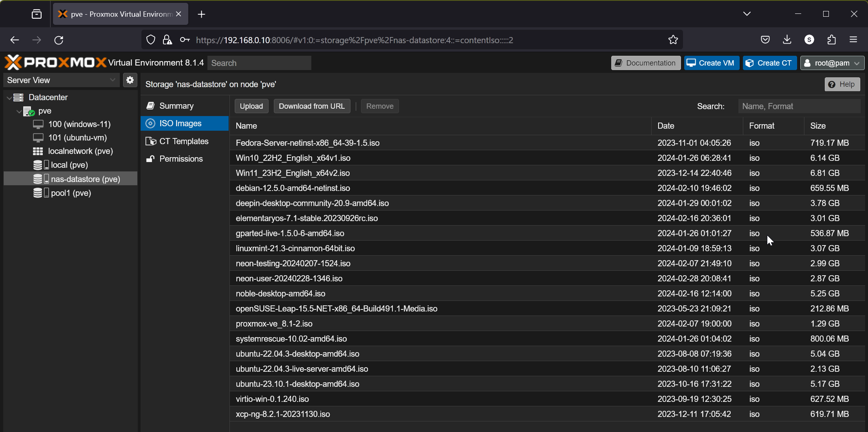Select noble-desktop-amd64.iso row
The image size is (868, 432).
(x=547, y=294)
